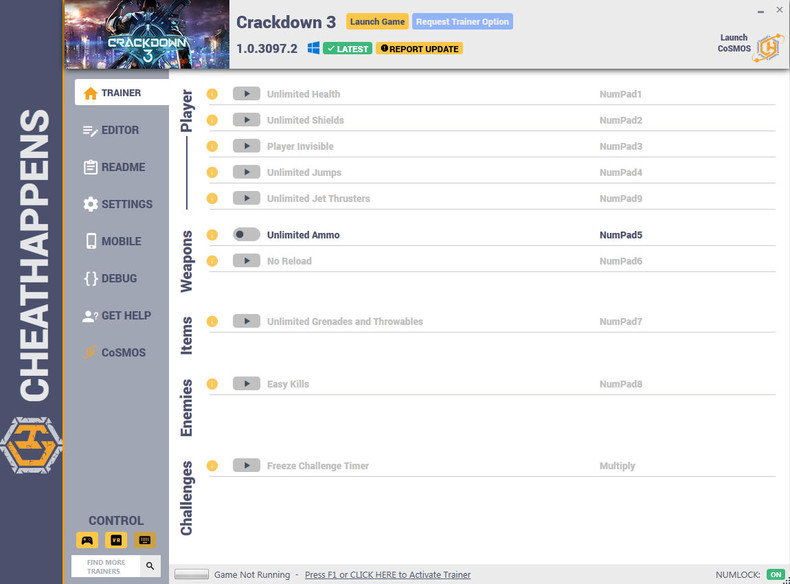Open the TRAINER tab
Image resolution: width=790 pixels, height=584 pixels.
click(121, 93)
